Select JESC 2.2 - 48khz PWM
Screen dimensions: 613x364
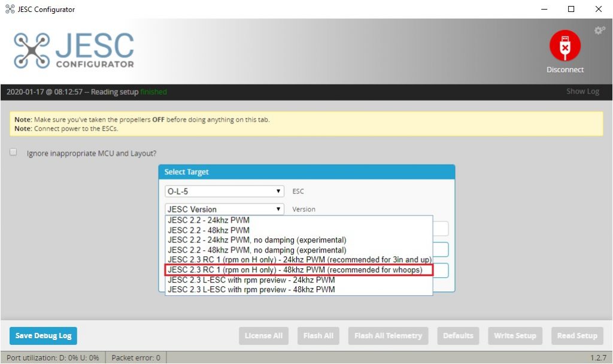pos(299,230)
